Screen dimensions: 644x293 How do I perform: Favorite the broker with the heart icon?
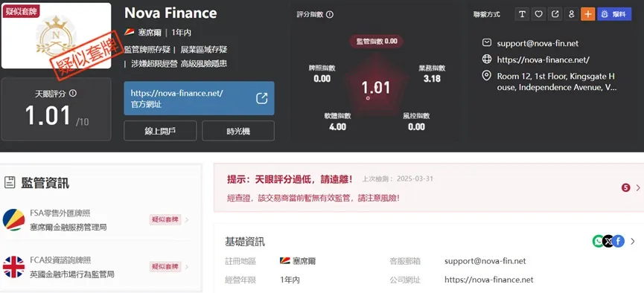click(x=538, y=14)
